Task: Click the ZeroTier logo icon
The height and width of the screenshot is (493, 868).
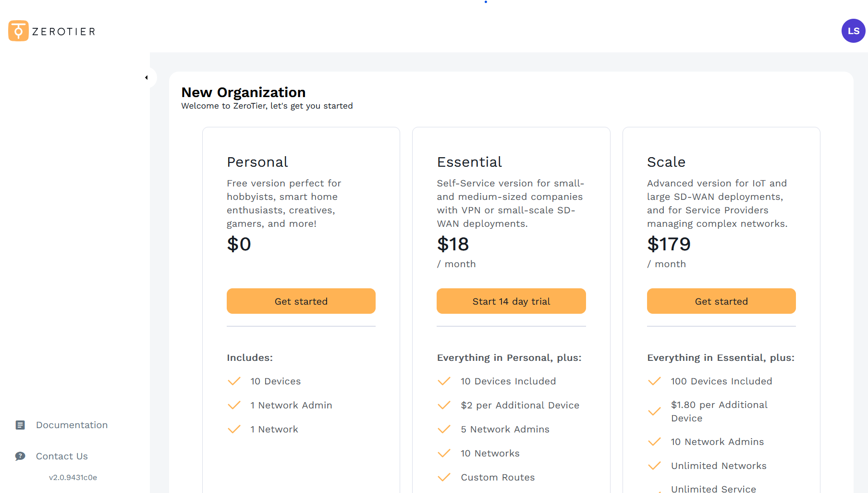Action: pyautogui.click(x=18, y=31)
